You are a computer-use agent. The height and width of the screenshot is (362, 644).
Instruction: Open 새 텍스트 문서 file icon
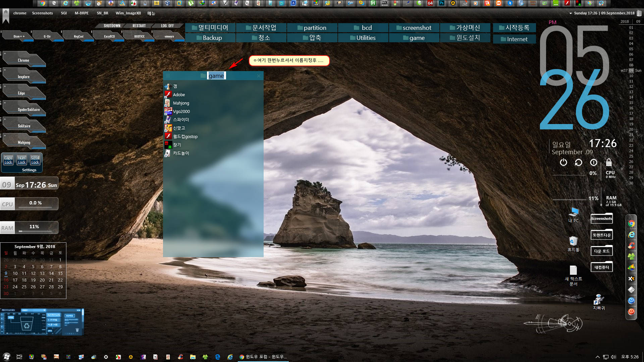click(574, 276)
